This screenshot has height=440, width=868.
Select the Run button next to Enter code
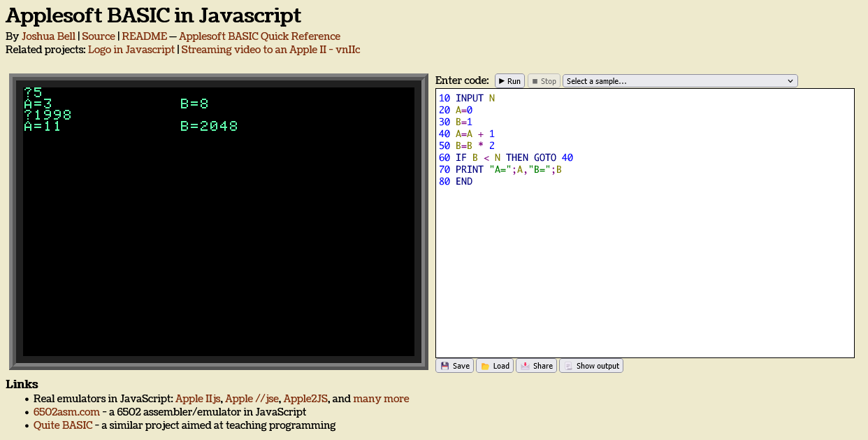509,80
